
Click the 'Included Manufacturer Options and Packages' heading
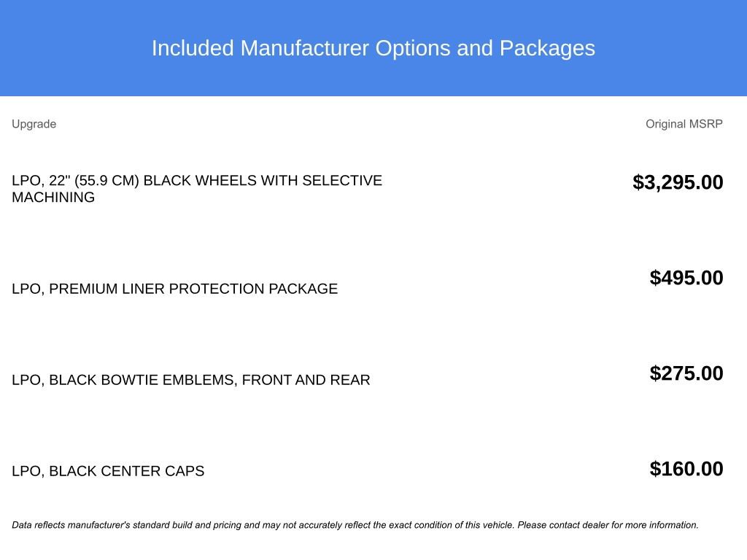click(x=373, y=48)
